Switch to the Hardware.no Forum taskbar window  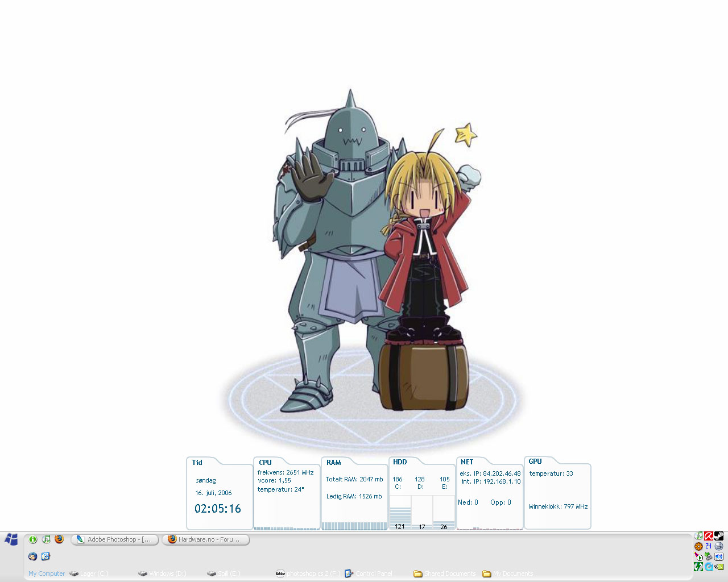pyautogui.click(x=206, y=539)
